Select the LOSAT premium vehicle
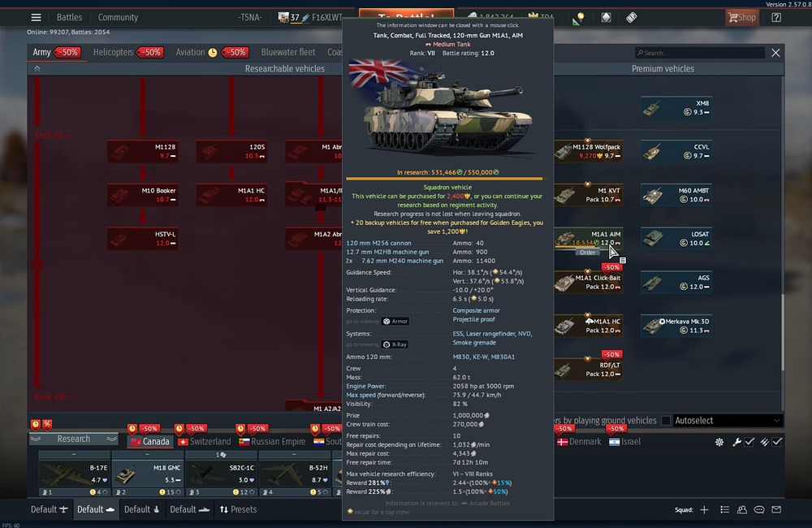Viewport: 812px width, 528px height. [676, 238]
